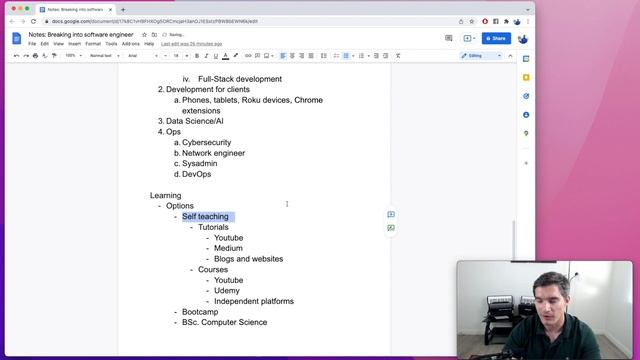Open the Insert menu
The width and height of the screenshot is (640, 360).
click(x=74, y=44)
